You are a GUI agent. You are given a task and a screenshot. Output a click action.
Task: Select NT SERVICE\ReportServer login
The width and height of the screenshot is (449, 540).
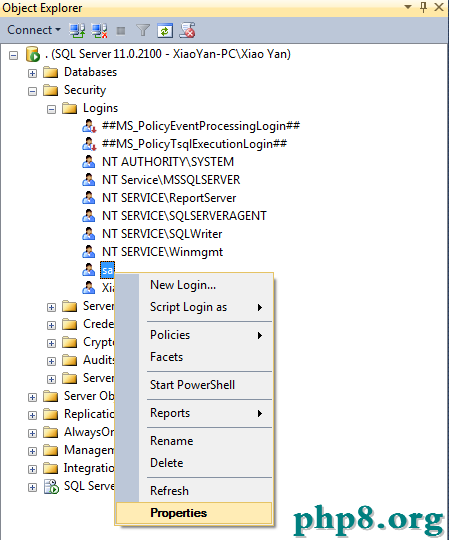[x=169, y=198]
